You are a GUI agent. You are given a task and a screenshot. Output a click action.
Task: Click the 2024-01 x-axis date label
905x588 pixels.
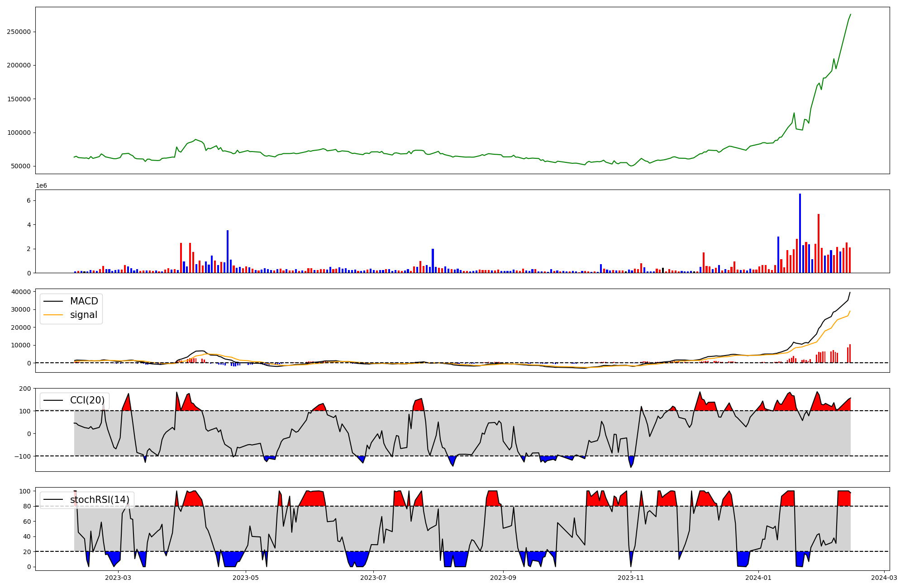click(758, 578)
